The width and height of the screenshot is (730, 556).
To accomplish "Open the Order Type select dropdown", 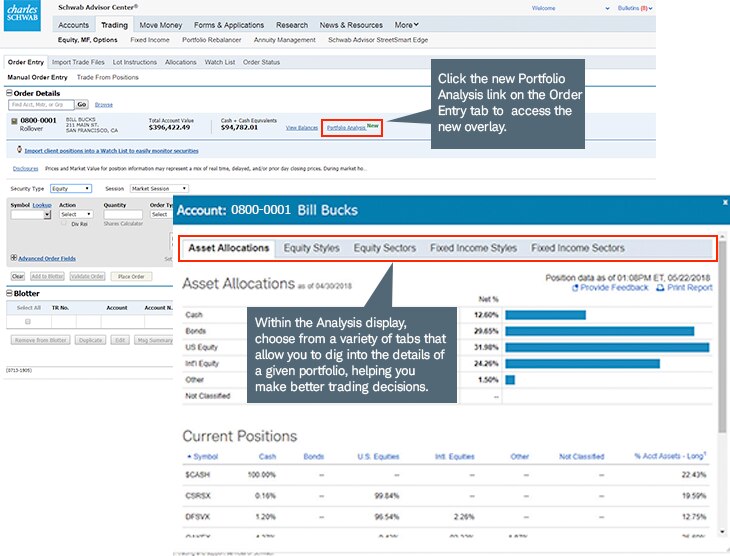I will [x=161, y=214].
